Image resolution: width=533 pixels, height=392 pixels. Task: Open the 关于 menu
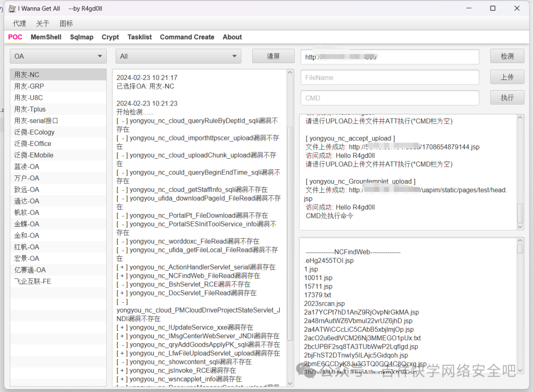(43, 24)
